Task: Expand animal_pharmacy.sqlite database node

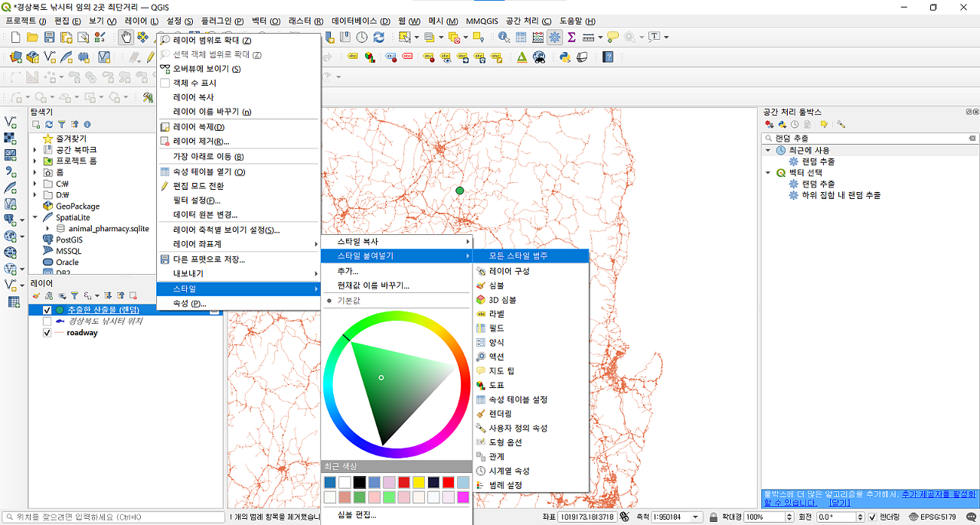Action: pyautogui.click(x=47, y=229)
